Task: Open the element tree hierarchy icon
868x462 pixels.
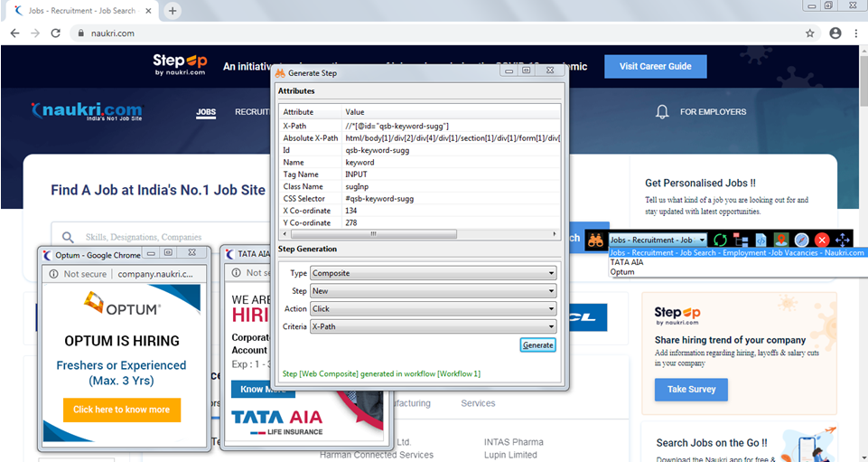Action: click(x=740, y=240)
